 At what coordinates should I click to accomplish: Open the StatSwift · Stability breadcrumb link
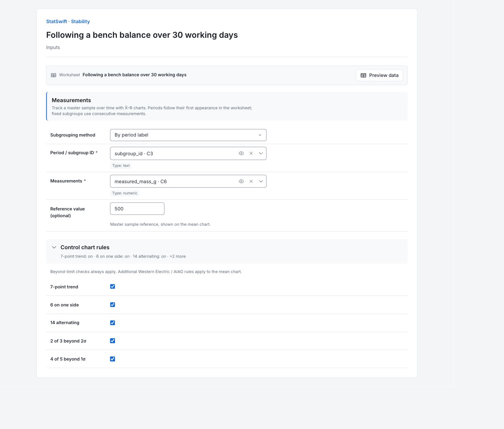click(x=68, y=21)
